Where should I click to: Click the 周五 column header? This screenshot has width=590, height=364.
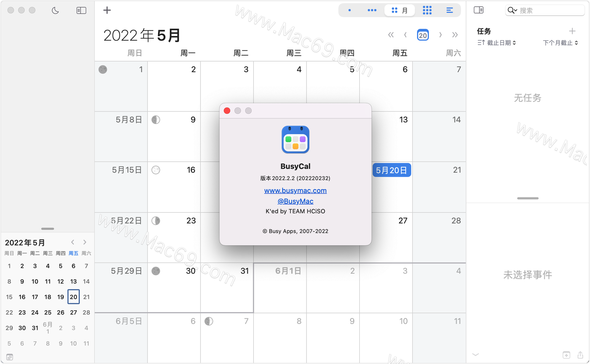pyautogui.click(x=400, y=53)
